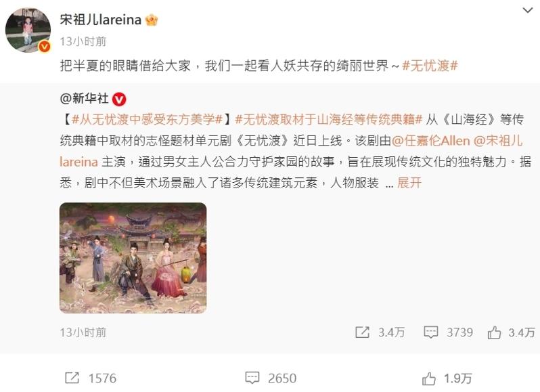Open the comments icon showing 2650
The width and height of the screenshot is (540, 392).
(x=252, y=378)
